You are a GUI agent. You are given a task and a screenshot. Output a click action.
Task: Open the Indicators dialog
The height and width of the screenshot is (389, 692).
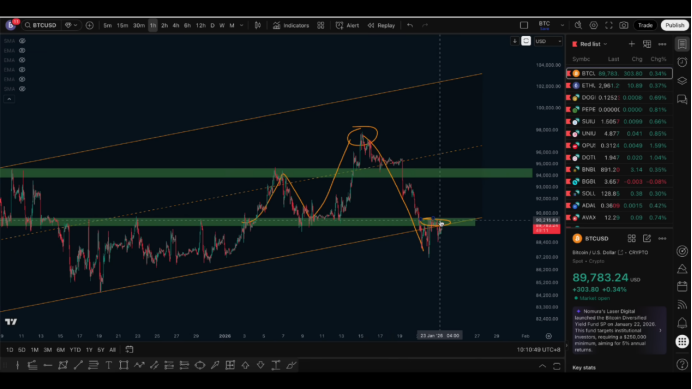291,26
